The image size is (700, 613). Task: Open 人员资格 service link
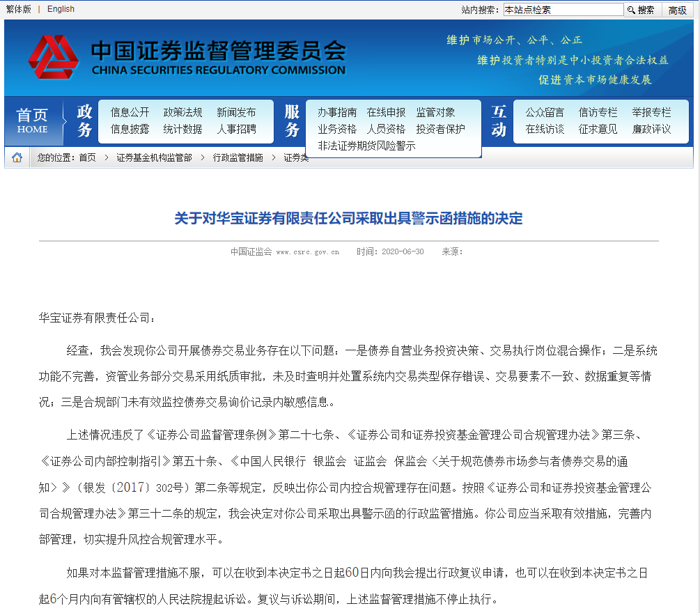[386, 129]
